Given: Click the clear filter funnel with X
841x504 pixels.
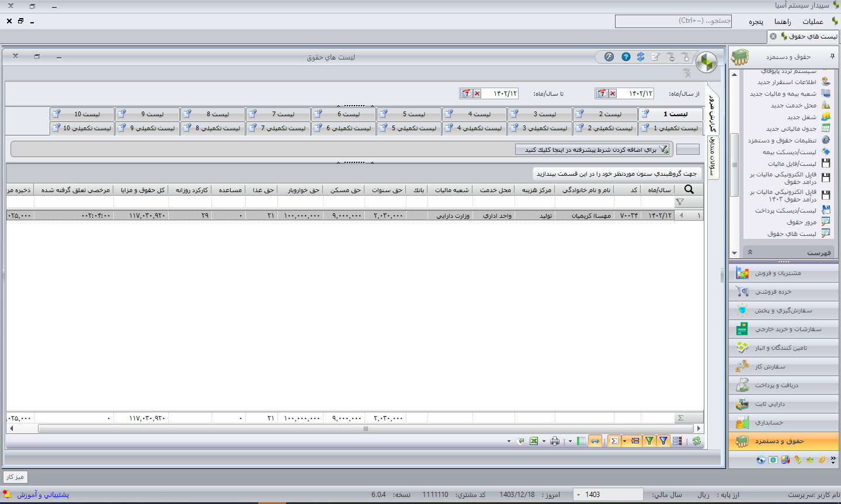Looking at the screenshot, I should pos(687,73).
